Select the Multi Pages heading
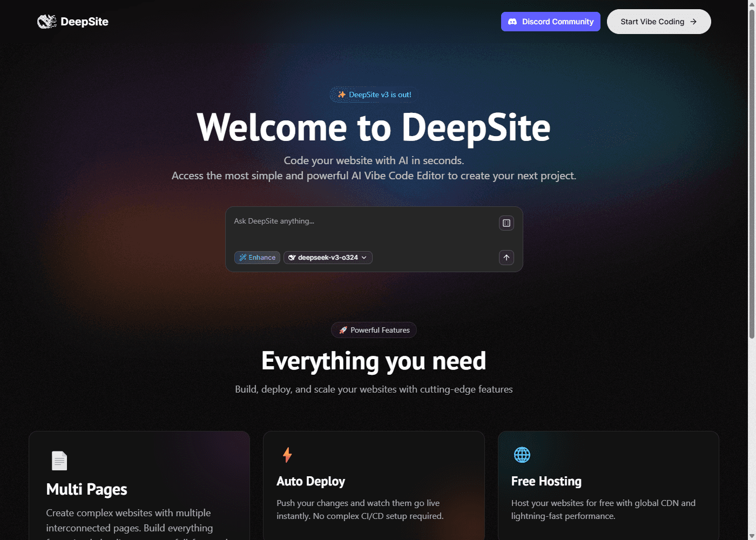Viewport: 756px width, 540px height. point(86,489)
